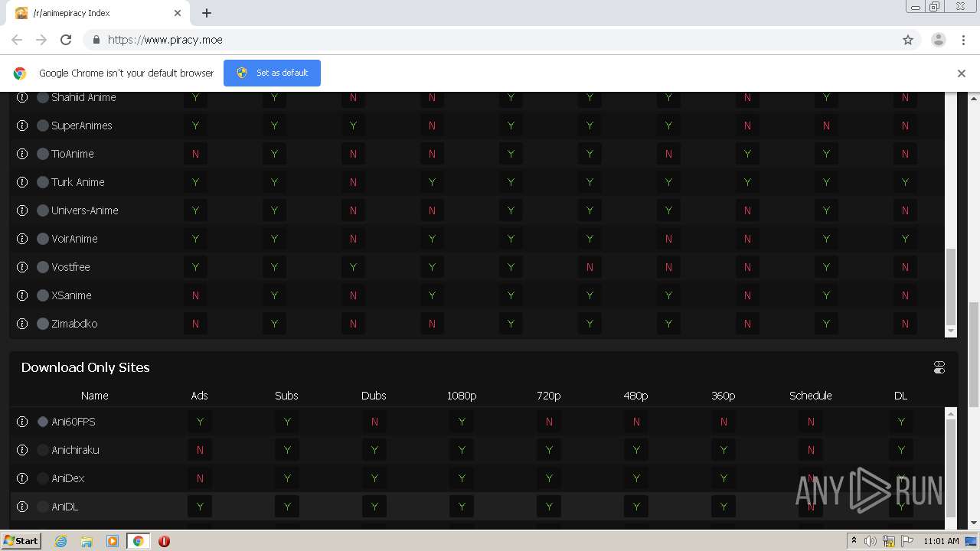Click scroll-down arrow of upper table scrollbar
This screenshot has width=980, height=551.
(951, 331)
